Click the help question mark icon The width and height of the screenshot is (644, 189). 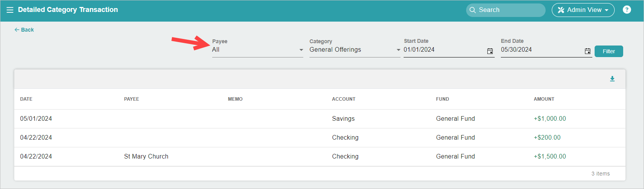[627, 10]
